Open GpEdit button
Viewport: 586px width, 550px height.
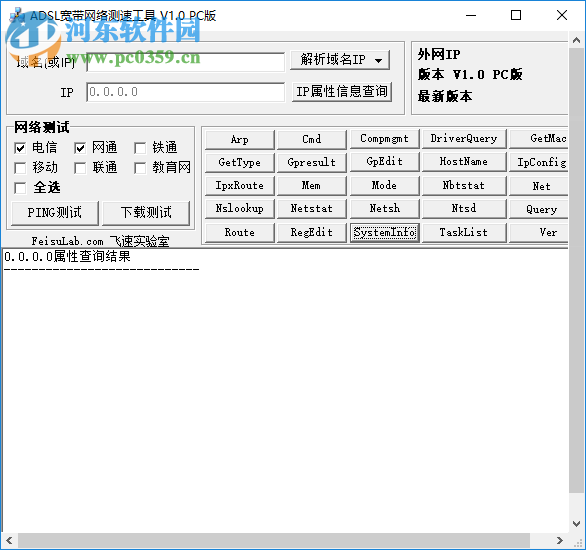pyautogui.click(x=384, y=162)
